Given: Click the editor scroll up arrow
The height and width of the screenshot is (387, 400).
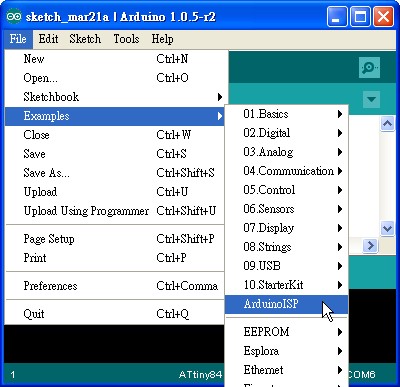Looking at the screenshot, I should [387, 124].
